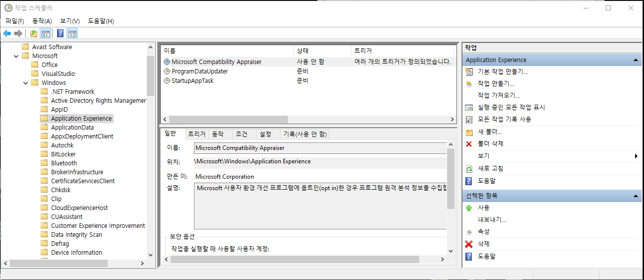The width and height of the screenshot is (644, 280).
Task: Click 기본 작업 만들기 icon in action pane
Action: point(469,72)
